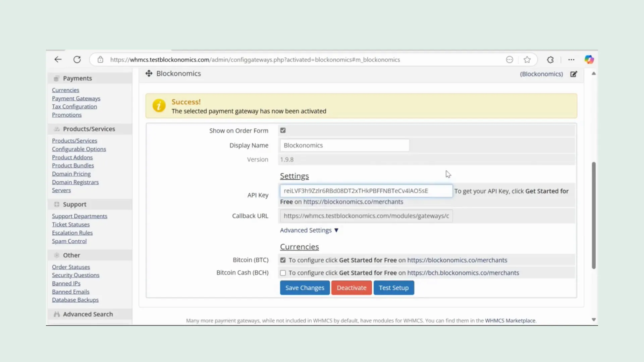
Task: Open Payment Gateways menu item
Action: point(76,98)
